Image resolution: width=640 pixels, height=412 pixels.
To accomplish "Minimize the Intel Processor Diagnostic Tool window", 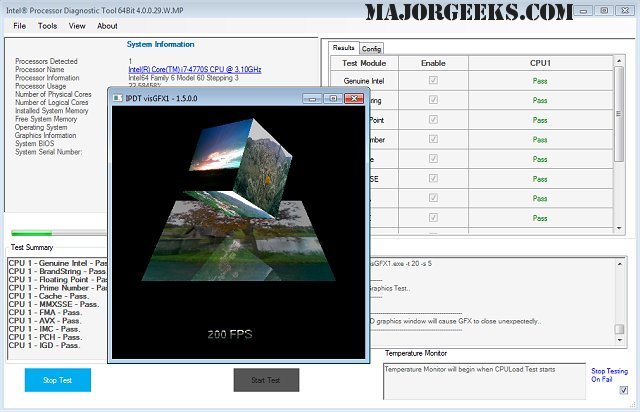I will [x=583, y=11].
